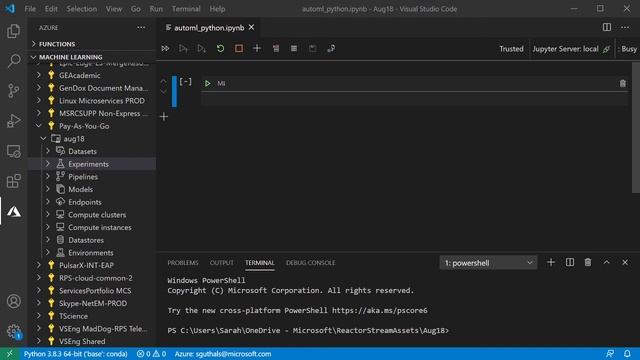The height and width of the screenshot is (360, 640).
Task: Run cells above the current cell
Action: (x=183, y=49)
